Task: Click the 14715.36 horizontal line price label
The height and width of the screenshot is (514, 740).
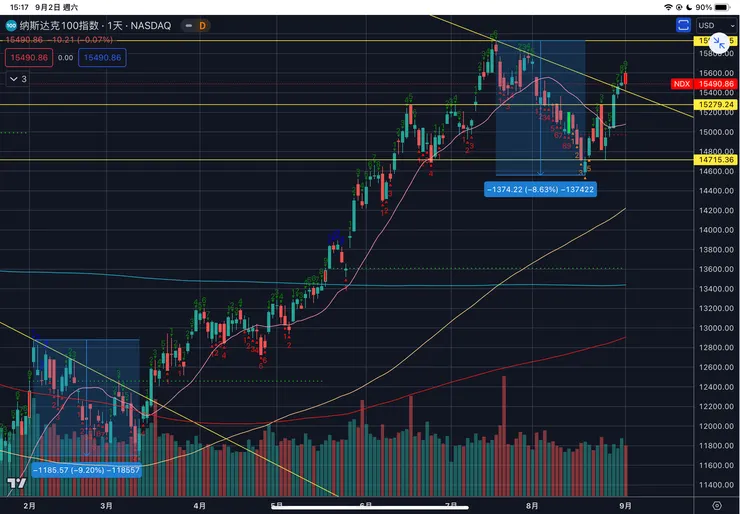Action: coord(715,159)
